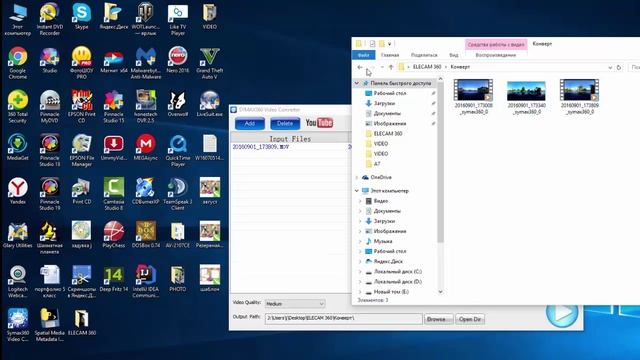640x360 pixels.
Task: Collapse the Этот компьютер tree node
Action: tap(357, 191)
